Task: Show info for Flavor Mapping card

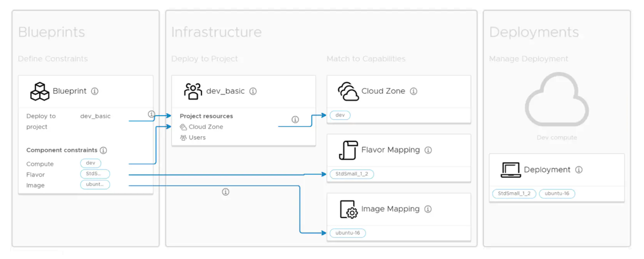Action: [428, 150]
